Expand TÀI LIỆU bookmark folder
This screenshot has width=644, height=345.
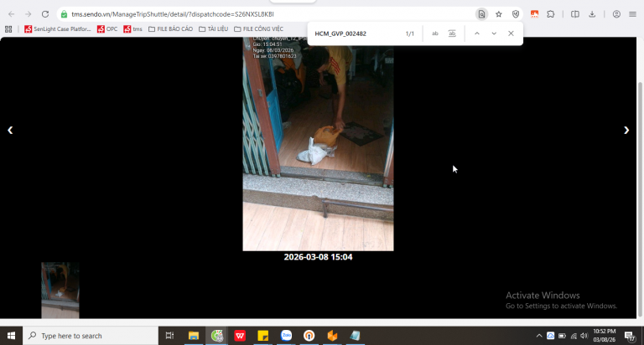tap(213, 29)
